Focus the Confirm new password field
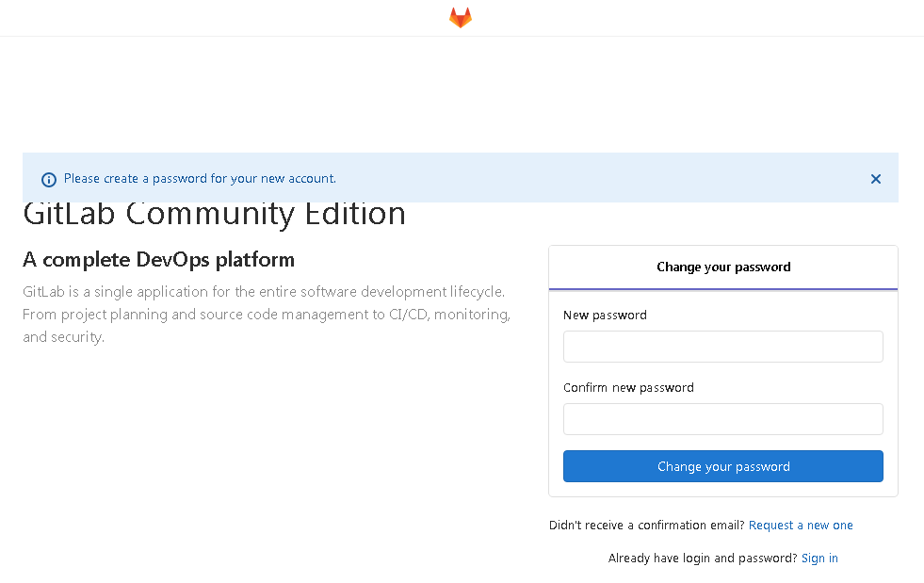This screenshot has width=924, height=583. tap(723, 419)
